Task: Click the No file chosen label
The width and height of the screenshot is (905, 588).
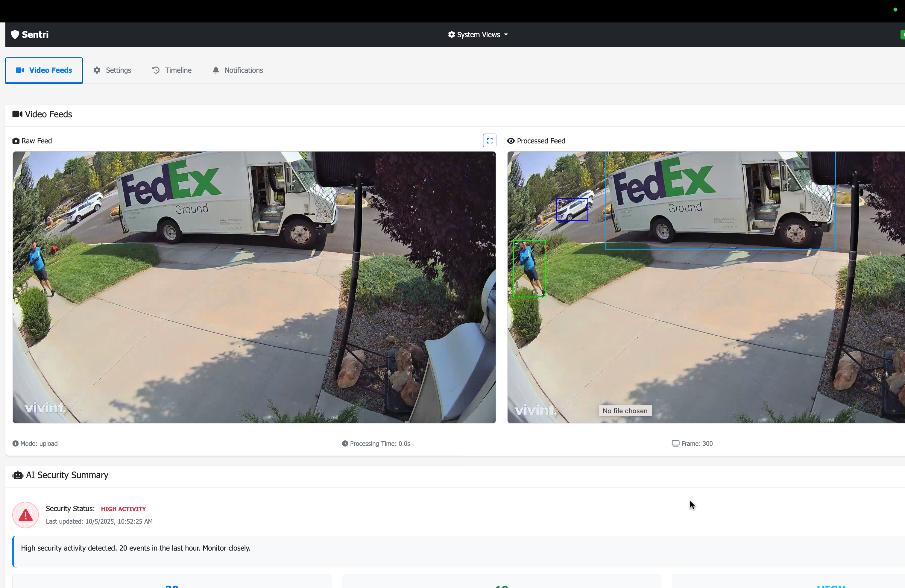Action: click(625, 411)
